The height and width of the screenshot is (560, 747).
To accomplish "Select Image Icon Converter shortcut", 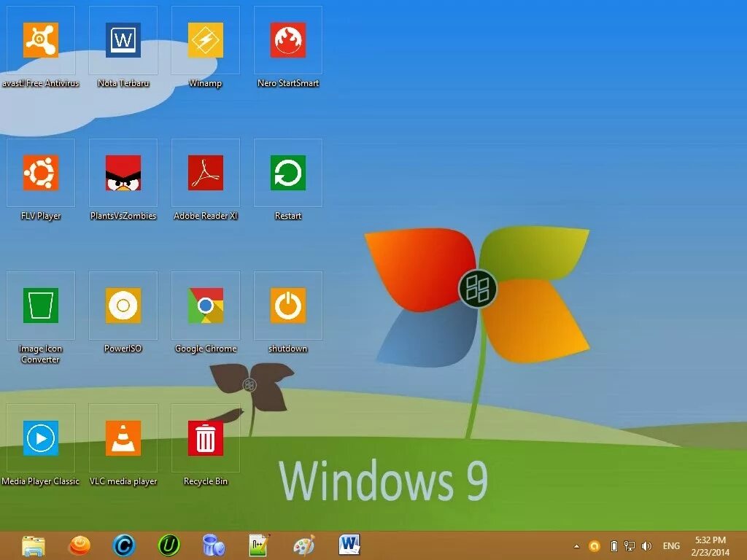I will pyautogui.click(x=41, y=306).
